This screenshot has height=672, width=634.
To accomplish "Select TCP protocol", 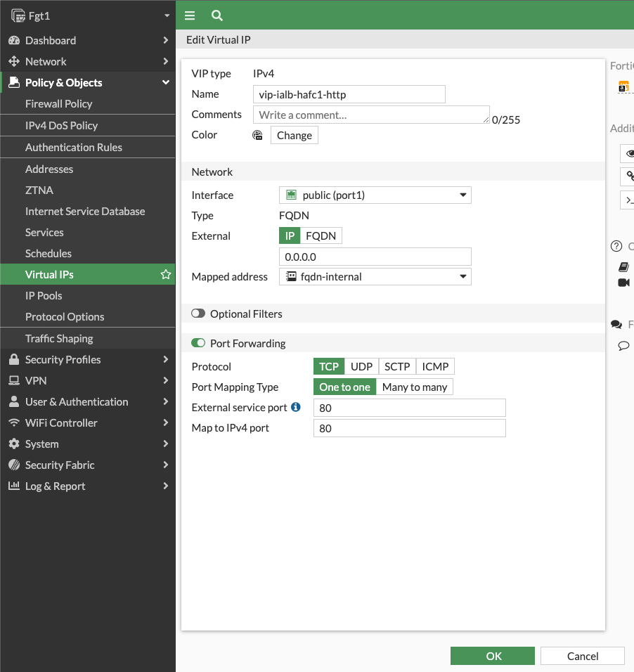I will click(x=329, y=366).
